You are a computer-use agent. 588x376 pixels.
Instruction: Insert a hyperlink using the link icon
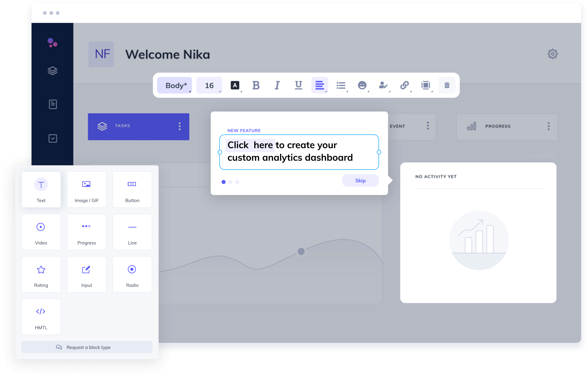pyautogui.click(x=404, y=85)
